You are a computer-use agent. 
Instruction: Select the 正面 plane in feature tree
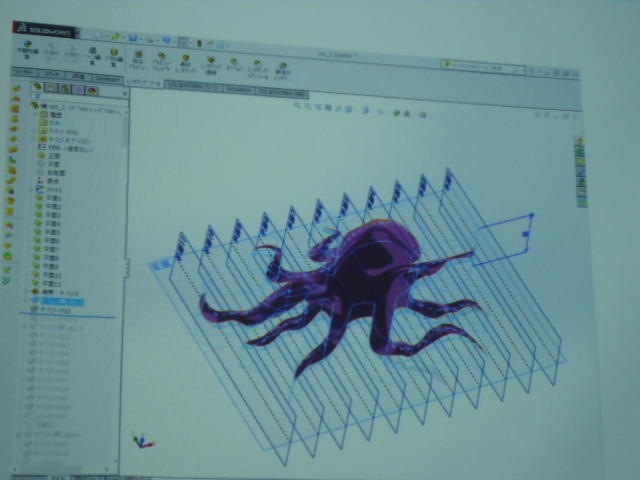click(49, 156)
